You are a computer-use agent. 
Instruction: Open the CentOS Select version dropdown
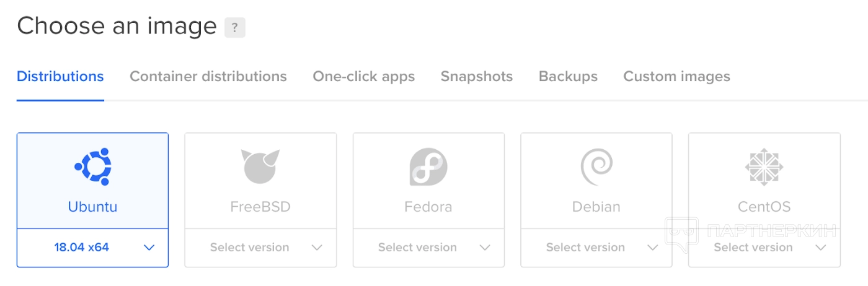(764, 248)
